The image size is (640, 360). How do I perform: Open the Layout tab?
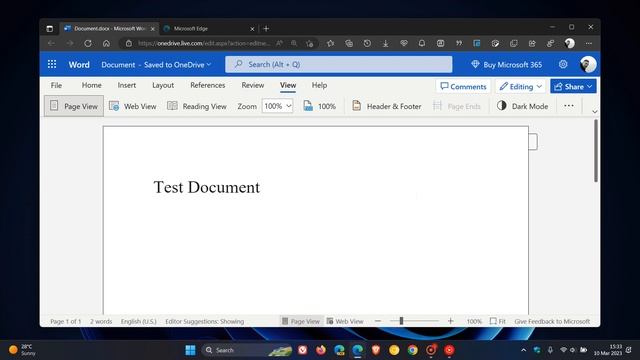coord(163,85)
